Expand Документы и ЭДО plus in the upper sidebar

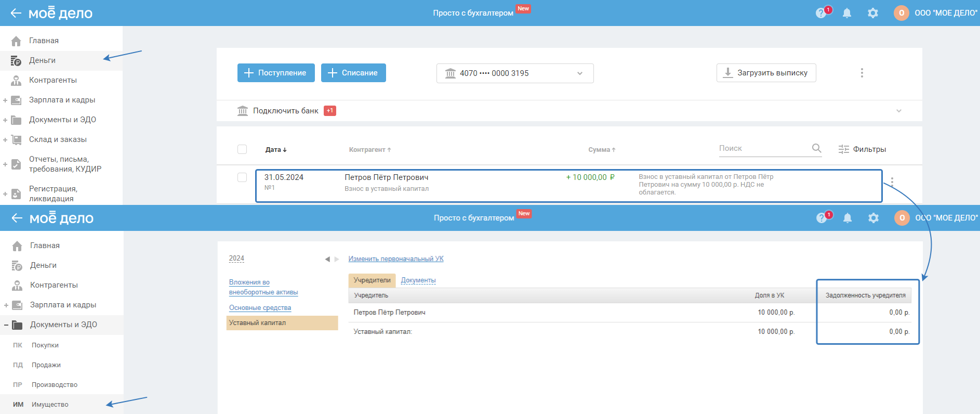[5, 120]
